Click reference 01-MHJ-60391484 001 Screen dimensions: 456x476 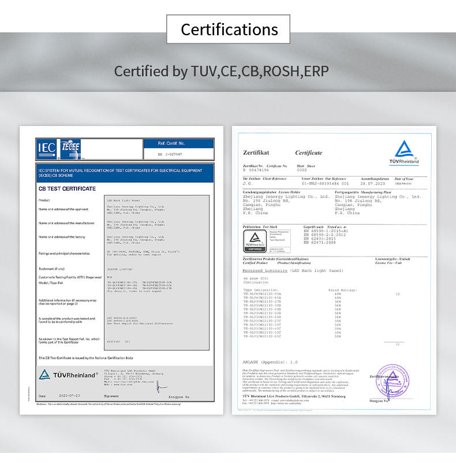click(x=325, y=184)
